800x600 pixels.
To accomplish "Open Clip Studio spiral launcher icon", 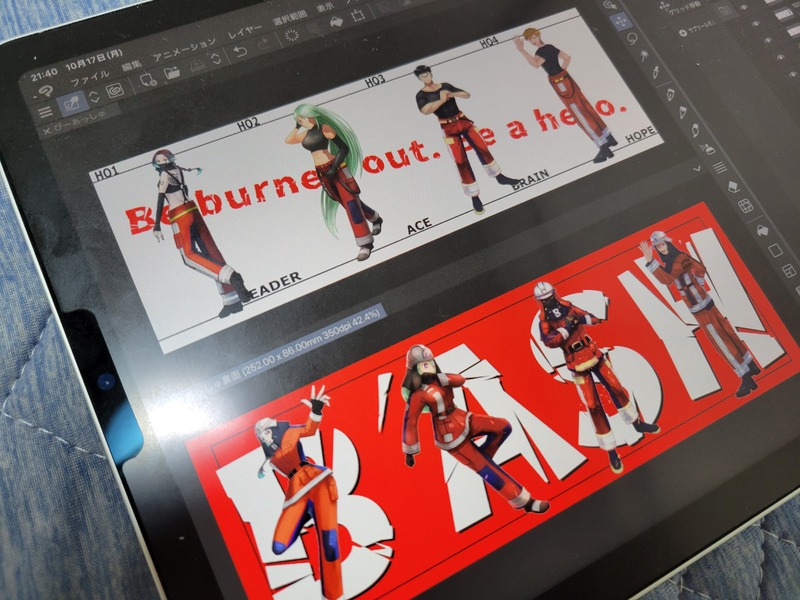I will pos(115,91).
